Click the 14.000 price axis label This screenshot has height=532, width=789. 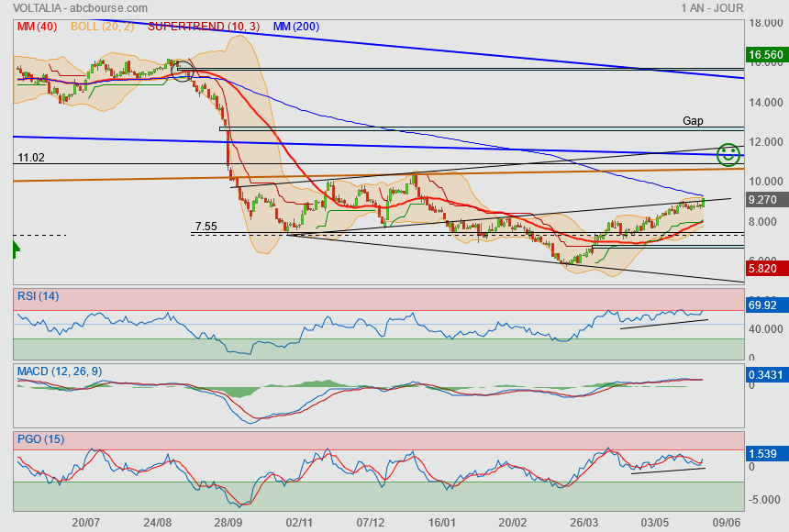(x=766, y=103)
